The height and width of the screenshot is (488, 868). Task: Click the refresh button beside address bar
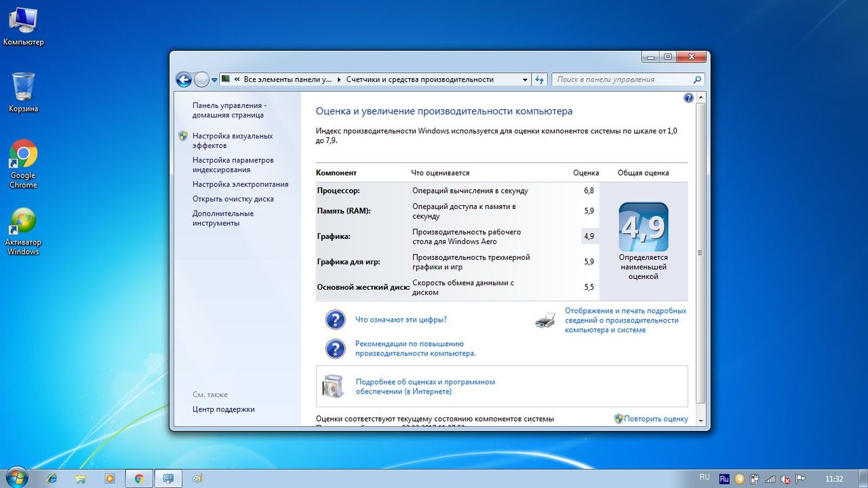pos(540,79)
